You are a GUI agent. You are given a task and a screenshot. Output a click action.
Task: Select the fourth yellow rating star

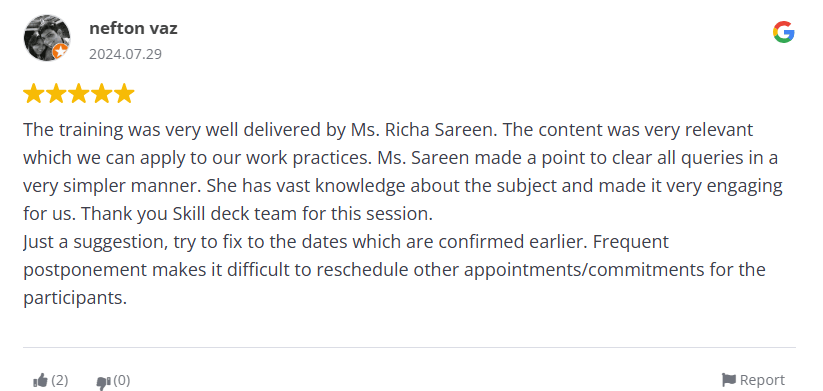101,93
